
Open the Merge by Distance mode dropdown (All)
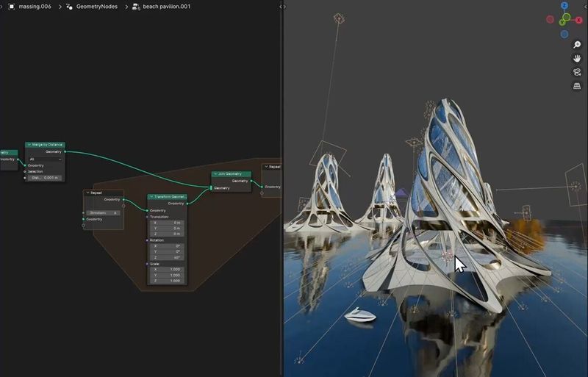[45, 159]
